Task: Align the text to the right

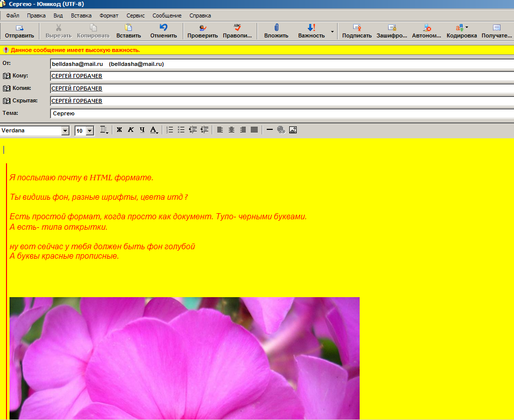Action: (243, 130)
